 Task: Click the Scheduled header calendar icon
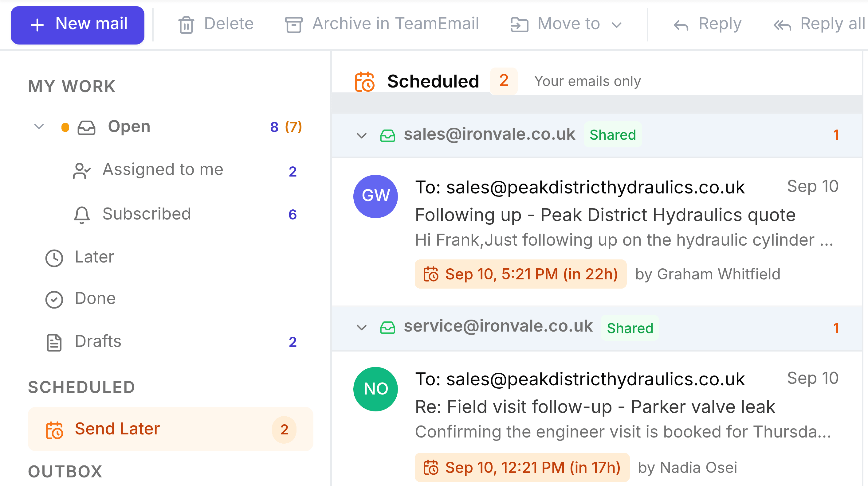(x=365, y=81)
